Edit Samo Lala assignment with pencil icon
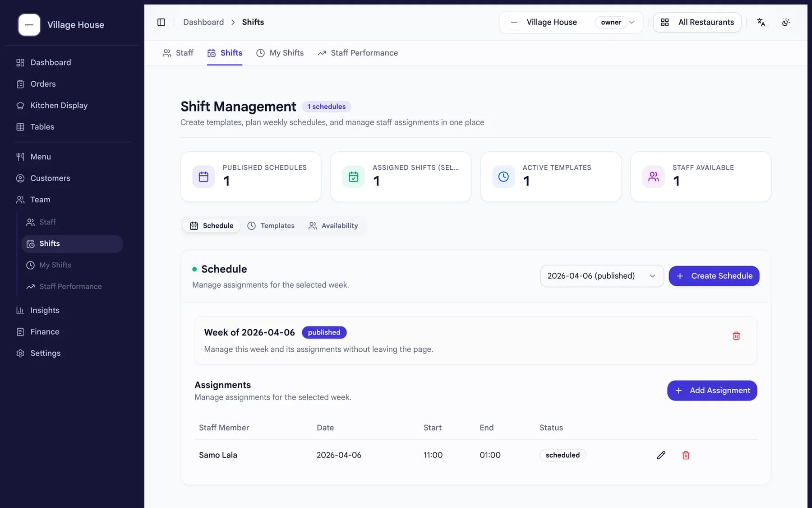This screenshot has width=812, height=508. coord(661,455)
